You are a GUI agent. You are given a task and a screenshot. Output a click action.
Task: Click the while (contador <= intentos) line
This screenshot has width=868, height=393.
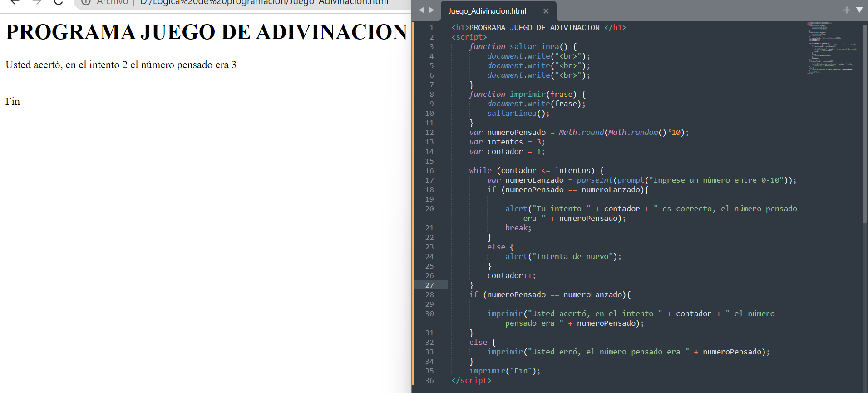tap(537, 171)
